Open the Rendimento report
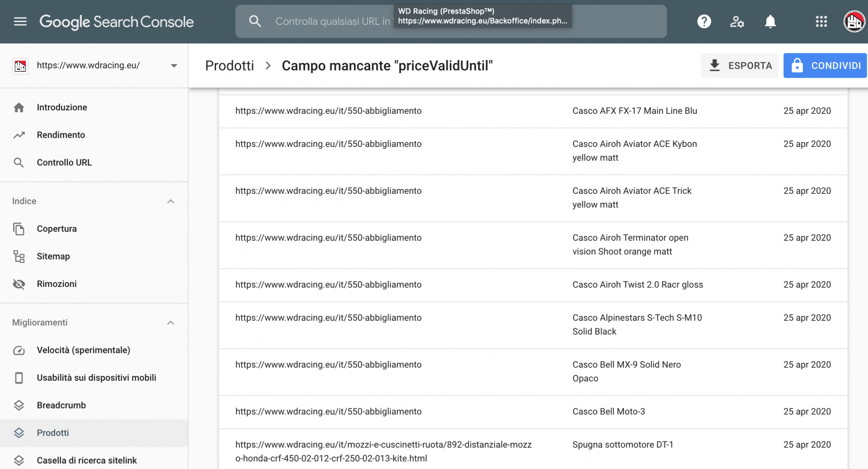Viewport: 868px width, 469px height. pyautogui.click(x=94, y=135)
